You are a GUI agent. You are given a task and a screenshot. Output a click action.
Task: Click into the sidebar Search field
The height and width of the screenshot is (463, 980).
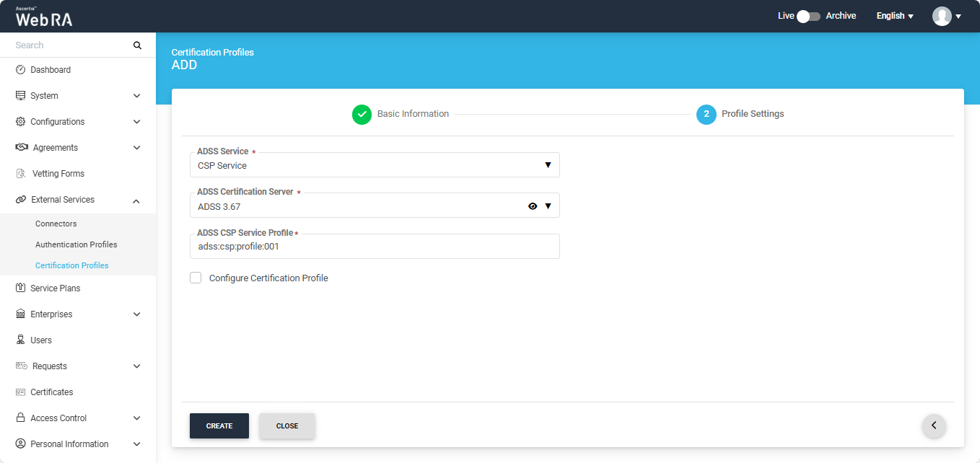coord(71,45)
